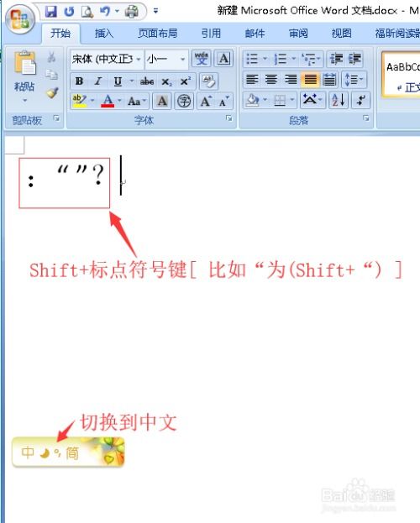Open the 视图 ribbon tab
The height and width of the screenshot is (523, 420).
coord(341,34)
